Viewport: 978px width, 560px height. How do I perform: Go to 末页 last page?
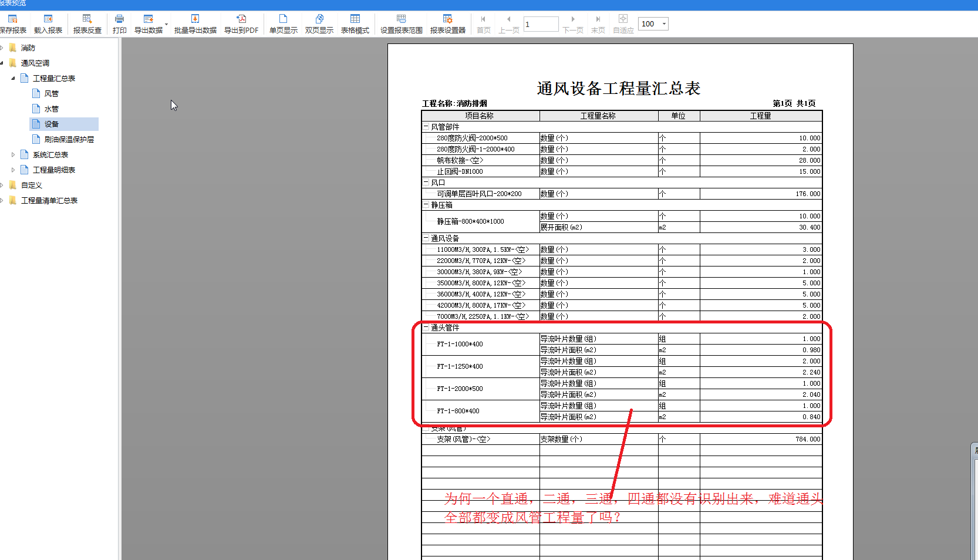598,24
